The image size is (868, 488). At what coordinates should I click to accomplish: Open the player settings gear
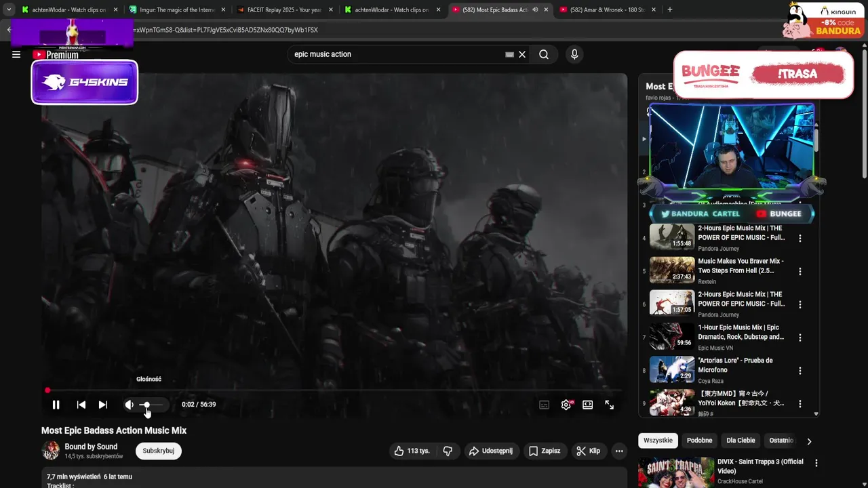pyautogui.click(x=566, y=405)
